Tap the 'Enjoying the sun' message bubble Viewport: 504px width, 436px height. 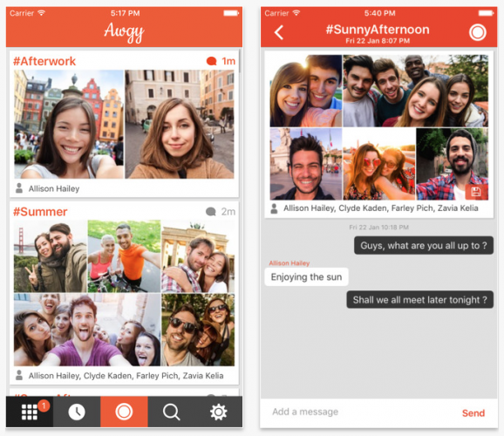pyautogui.click(x=306, y=276)
